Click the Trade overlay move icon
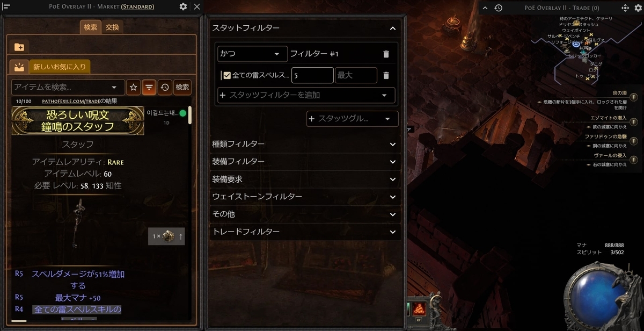The height and width of the screenshot is (331, 644). click(625, 8)
